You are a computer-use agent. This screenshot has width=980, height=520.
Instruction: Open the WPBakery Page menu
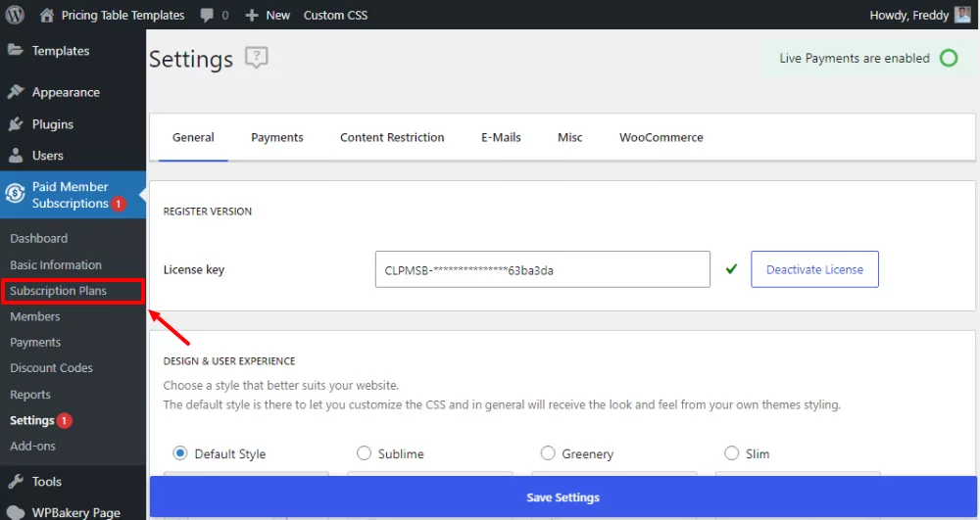coord(76,512)
